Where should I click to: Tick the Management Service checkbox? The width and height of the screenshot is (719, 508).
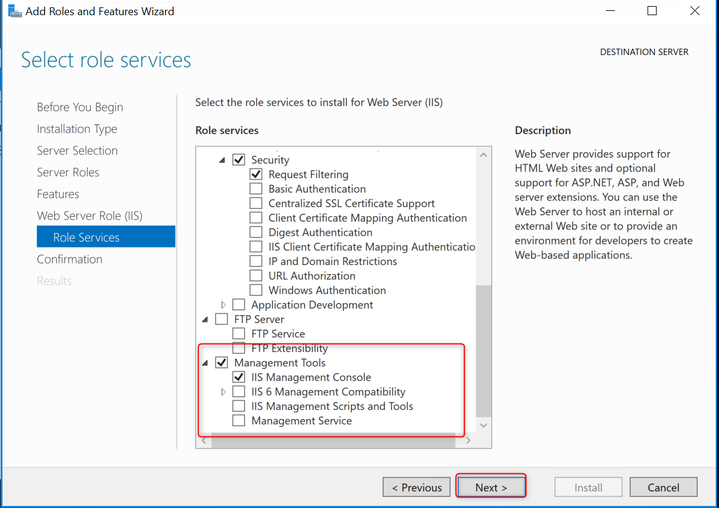(238, 421)
